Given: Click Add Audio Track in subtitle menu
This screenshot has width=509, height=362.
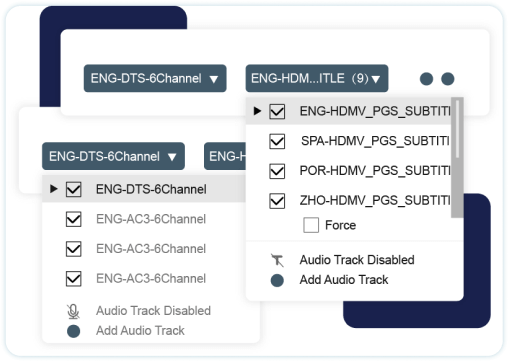Looking at the screenshot, I should click(344, 280).
